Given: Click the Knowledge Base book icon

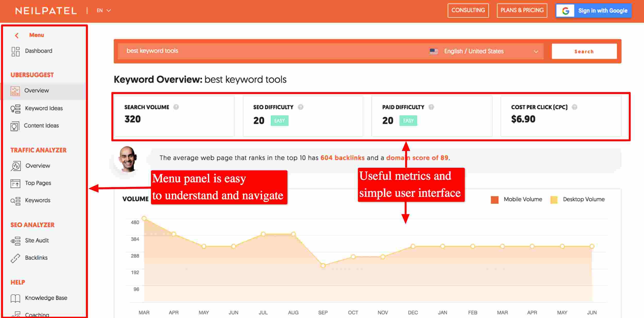Looking at the screenshot, I should 15,298.
